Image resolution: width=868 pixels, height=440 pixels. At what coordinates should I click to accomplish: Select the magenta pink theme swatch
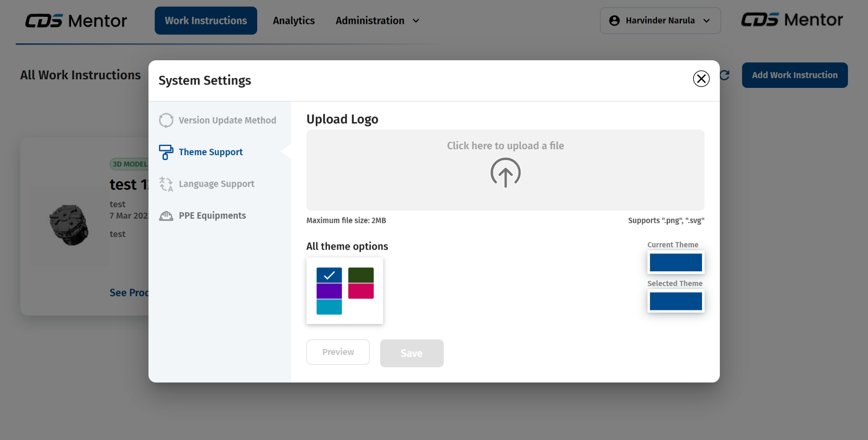pos(361,291)
